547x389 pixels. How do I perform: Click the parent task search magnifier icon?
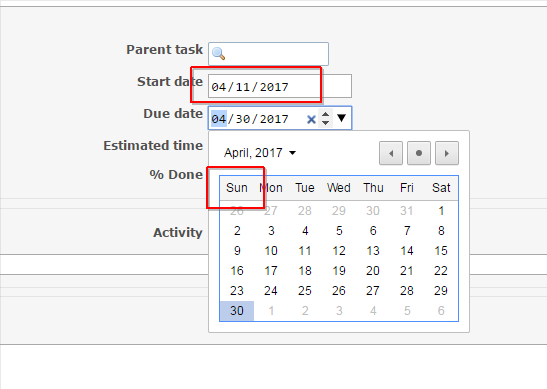tap(218, 53)
